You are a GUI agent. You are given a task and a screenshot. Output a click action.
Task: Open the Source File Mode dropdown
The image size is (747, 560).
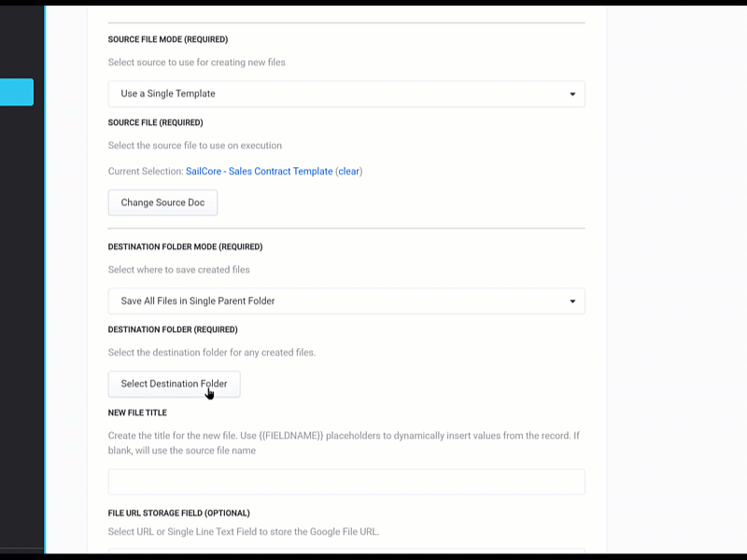345,93
